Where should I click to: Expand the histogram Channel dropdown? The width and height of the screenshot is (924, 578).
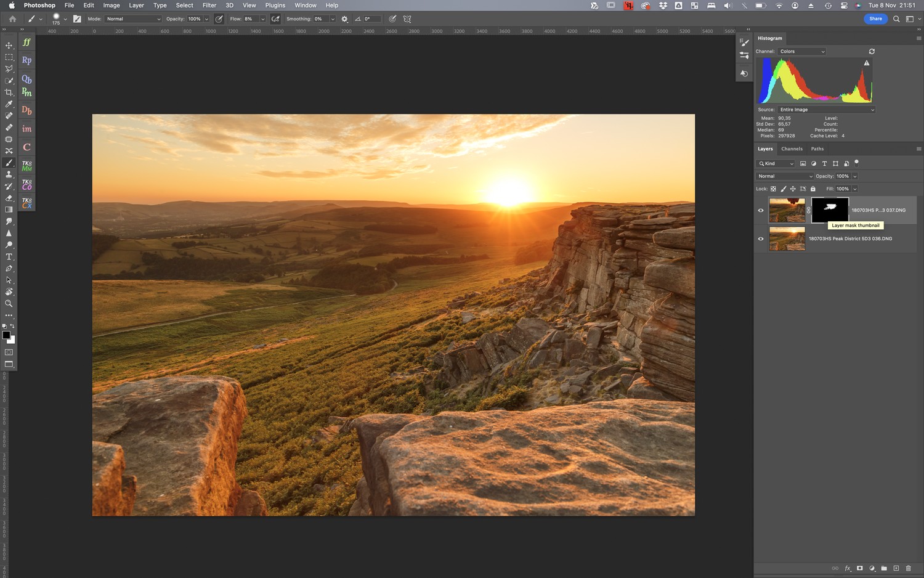[801, 52]
